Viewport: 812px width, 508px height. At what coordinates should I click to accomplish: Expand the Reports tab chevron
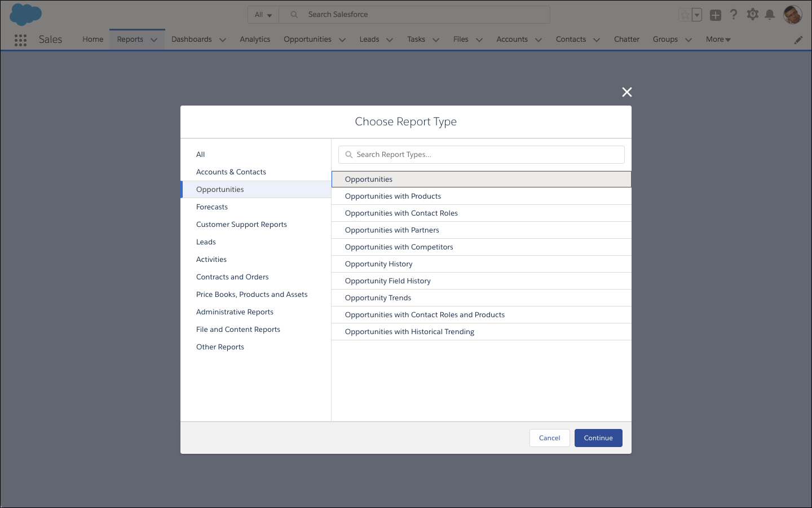pyautogui.click(x=154, y=40)
